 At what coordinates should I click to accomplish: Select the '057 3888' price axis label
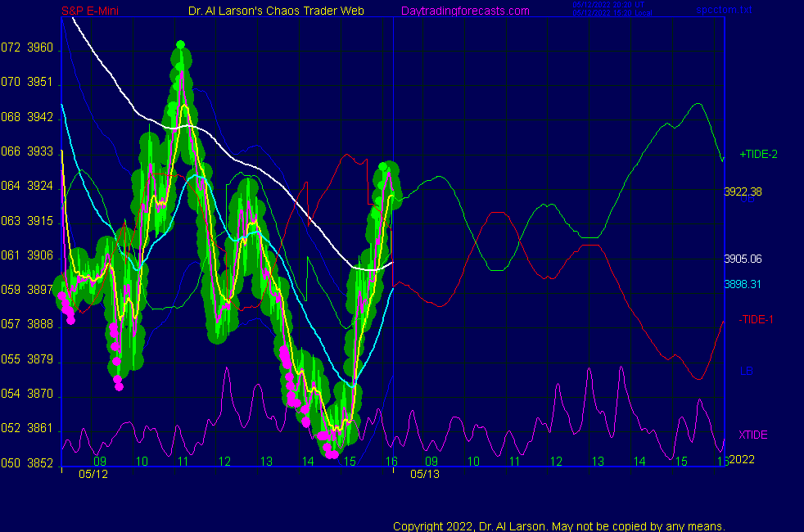(x=27, y=324)
